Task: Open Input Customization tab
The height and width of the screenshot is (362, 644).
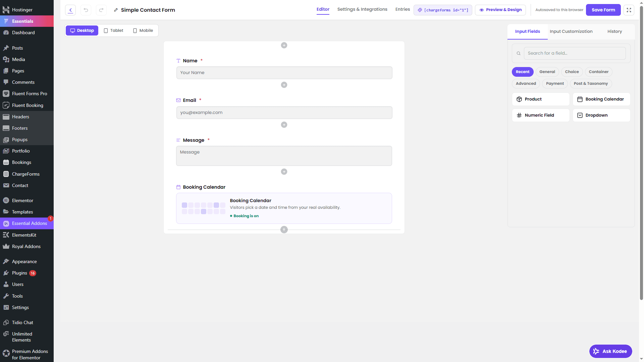Action: (571, 32)
